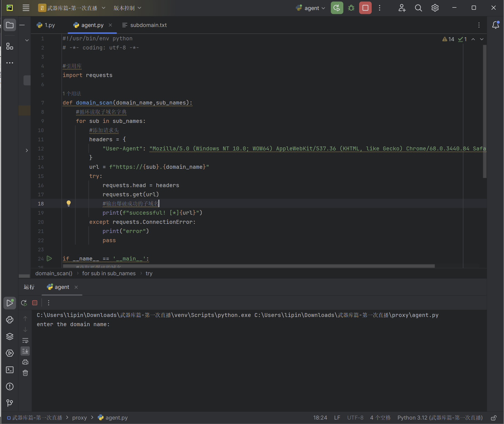Open Search Everywhere magnifier
This screenshot has height=424, width=504.
[418, 8]
